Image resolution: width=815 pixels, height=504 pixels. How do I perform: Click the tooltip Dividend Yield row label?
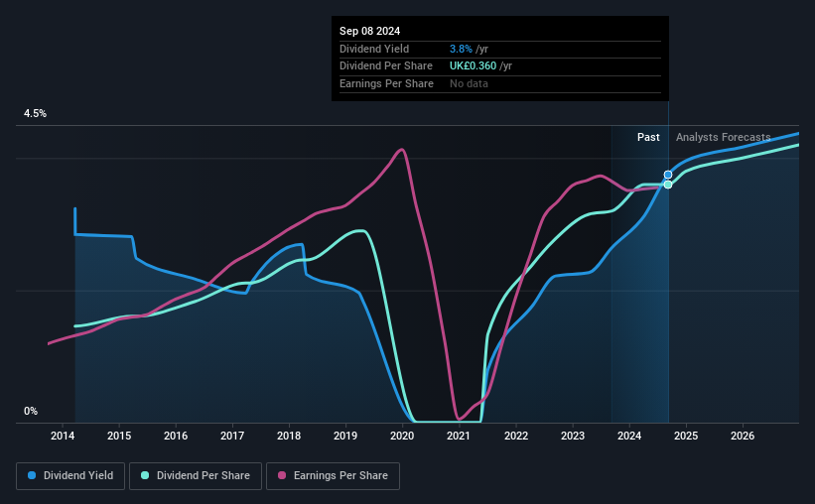click(x=374, y=49)
